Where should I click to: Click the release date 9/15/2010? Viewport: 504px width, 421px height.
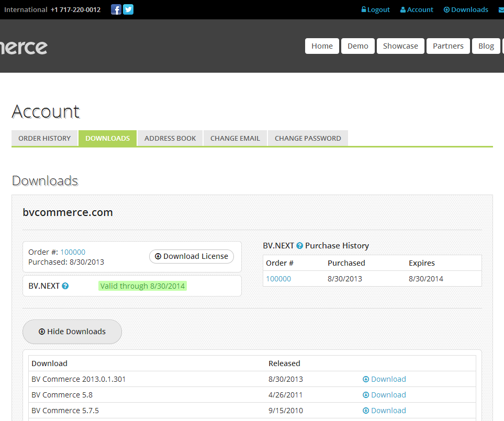point(286,411)
